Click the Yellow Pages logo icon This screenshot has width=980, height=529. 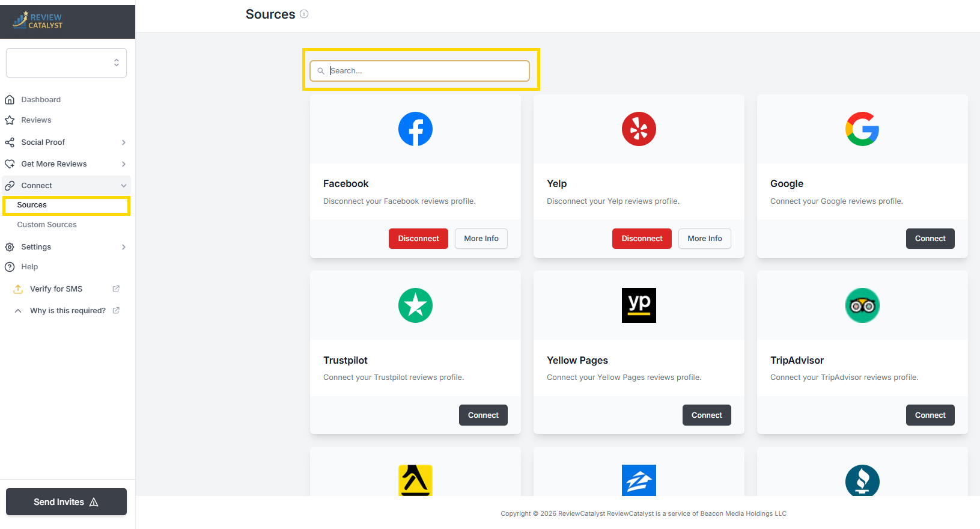pyautogui.click(x=639, y=305)
